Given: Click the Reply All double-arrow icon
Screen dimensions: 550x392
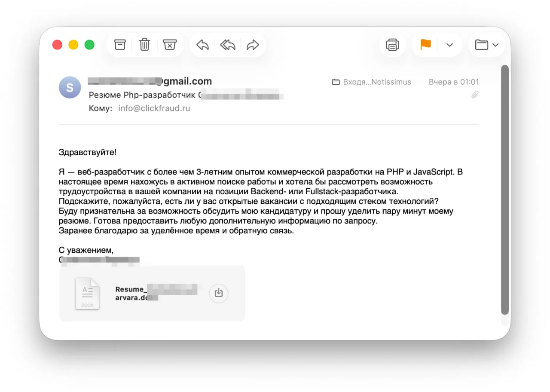Looking at the screenshot, I should [228, 45].
